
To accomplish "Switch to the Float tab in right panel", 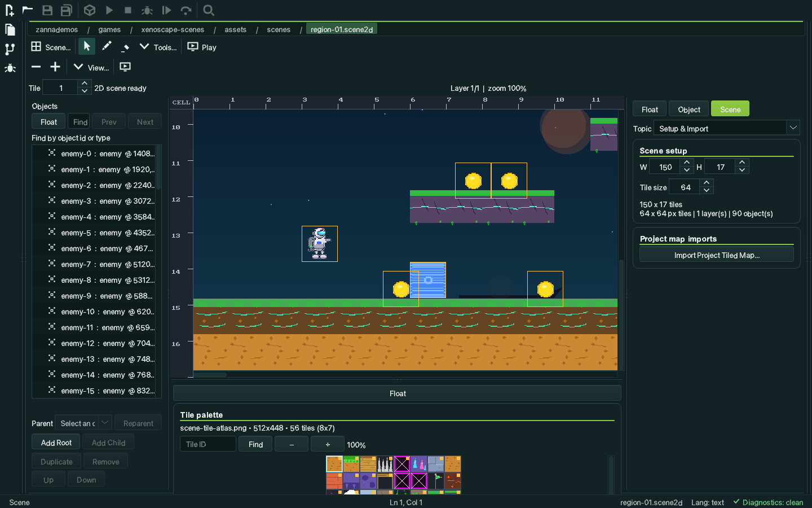I will tap(650, 110).
